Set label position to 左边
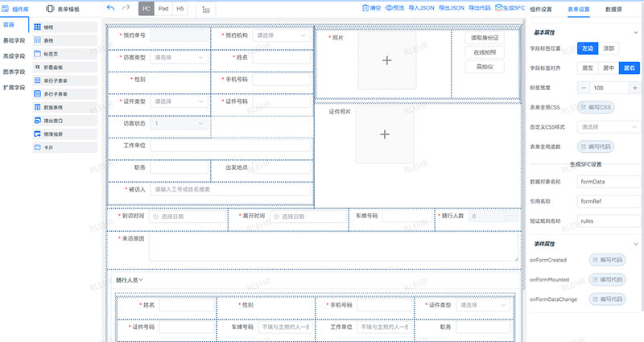Screen dimensions: 644x342 588,48
